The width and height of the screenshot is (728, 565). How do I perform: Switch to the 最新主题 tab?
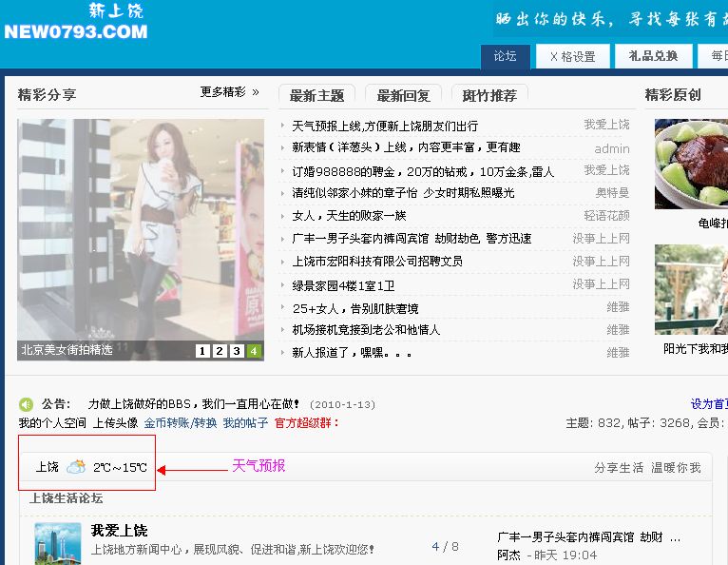click(x=317, y=96)
